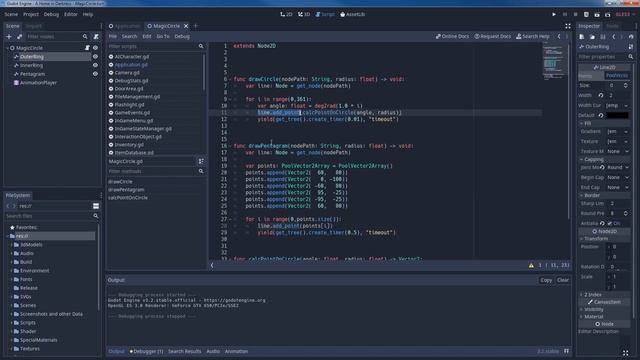The height and width of the screenshot is (360, 640).
Task: Click the play project button
Action: (x=554, y=14)
